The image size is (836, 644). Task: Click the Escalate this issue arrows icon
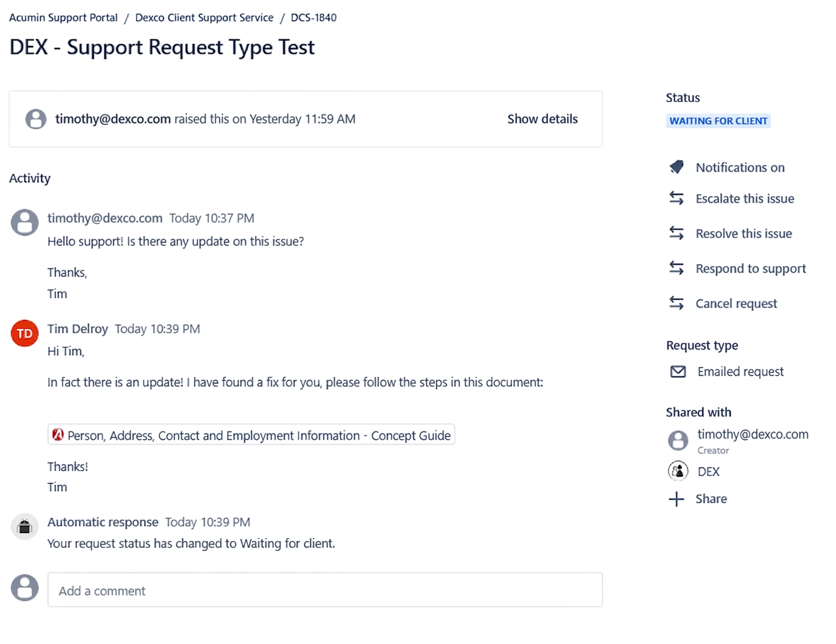point(676,198)
